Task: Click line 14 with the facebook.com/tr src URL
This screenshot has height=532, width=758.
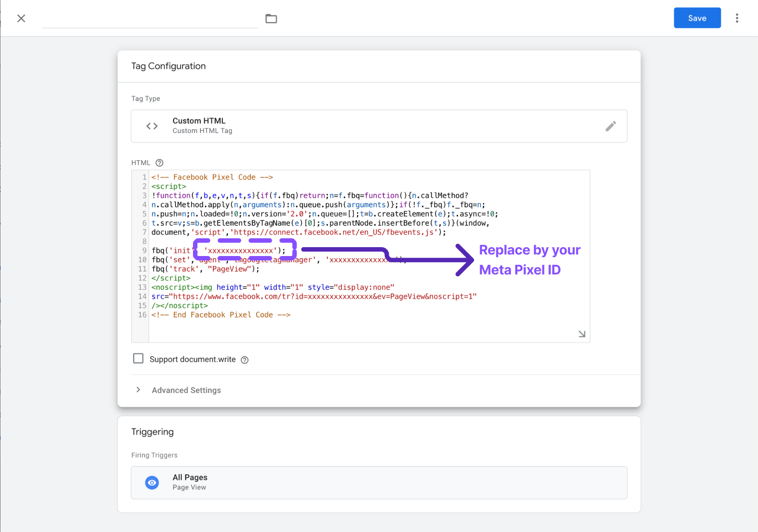Action: coord(314,296)
